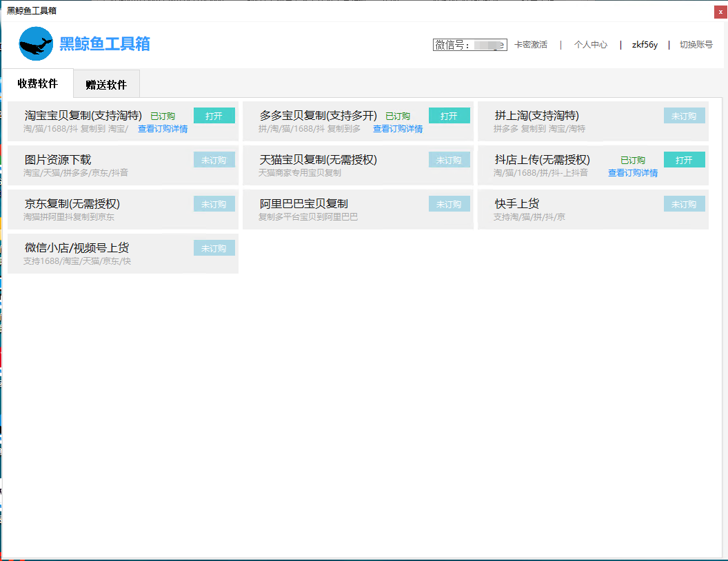
Task: Click 切换账号 to switch account
Action: [x=696, y=45]
